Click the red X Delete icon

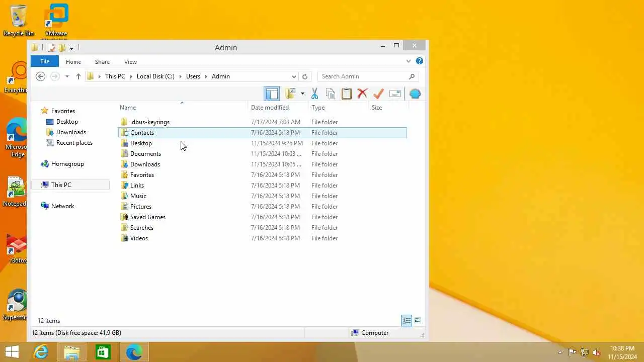(362, 94)
